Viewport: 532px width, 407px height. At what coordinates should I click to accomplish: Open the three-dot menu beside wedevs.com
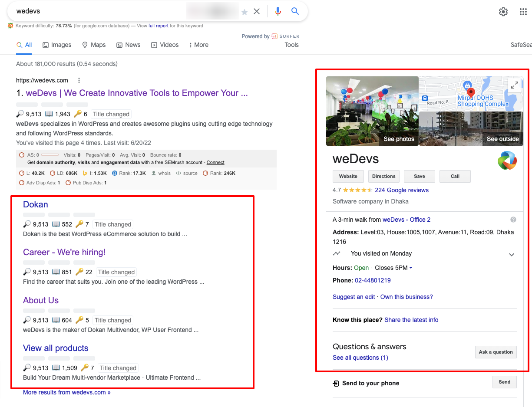[x=79, y=80]
